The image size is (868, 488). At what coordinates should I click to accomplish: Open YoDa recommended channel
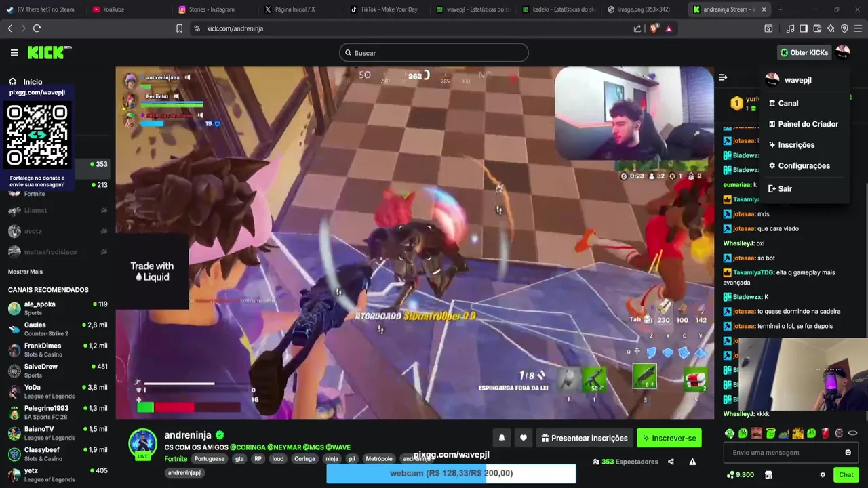pyautogui.click(x=57, y=392)
